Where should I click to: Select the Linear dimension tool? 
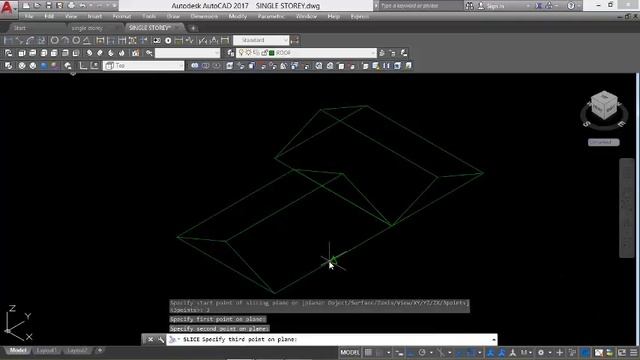pyautogui.click(x=8, y=40)
